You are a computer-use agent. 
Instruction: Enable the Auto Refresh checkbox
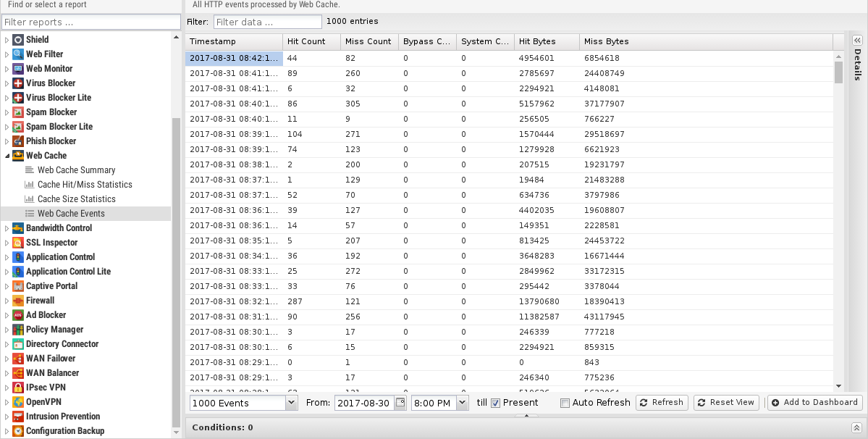click(565, 404)
